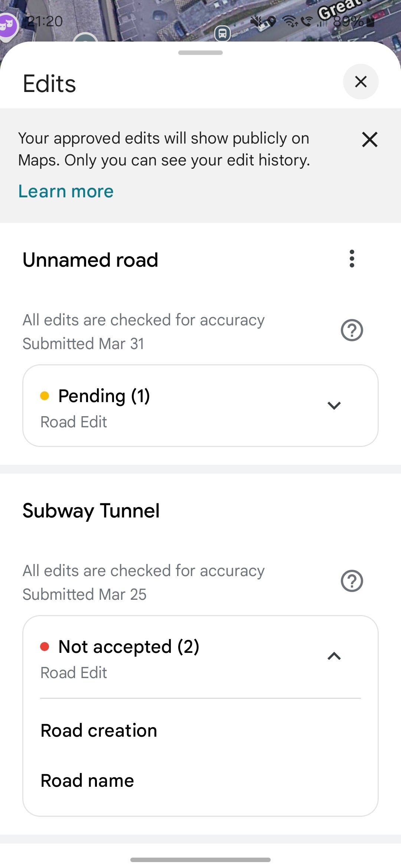Tap the Unnamed road title
This screenshot has height=868, width=401.
coord(90,260)
